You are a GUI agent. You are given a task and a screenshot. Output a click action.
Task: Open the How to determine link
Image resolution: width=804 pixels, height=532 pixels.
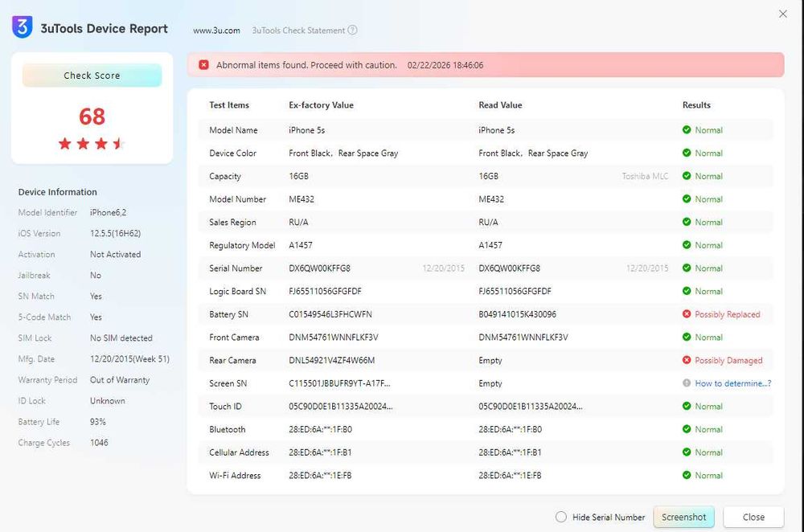(733, 383)
